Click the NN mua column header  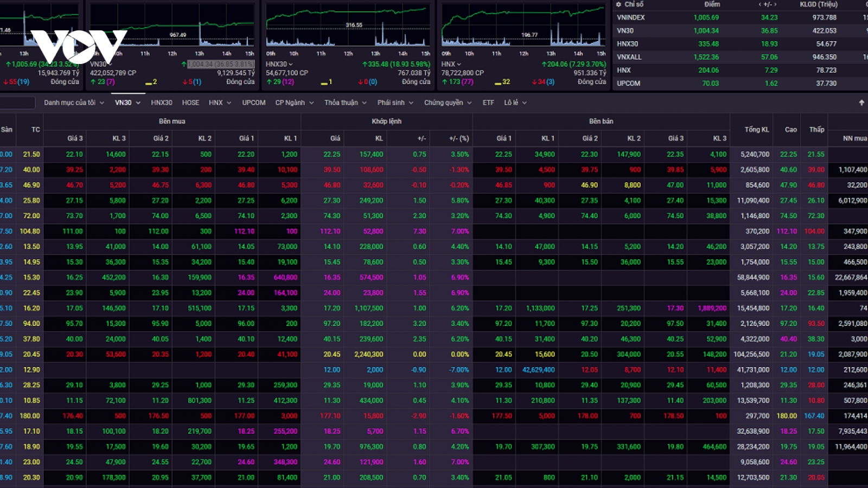coord(855,138)
